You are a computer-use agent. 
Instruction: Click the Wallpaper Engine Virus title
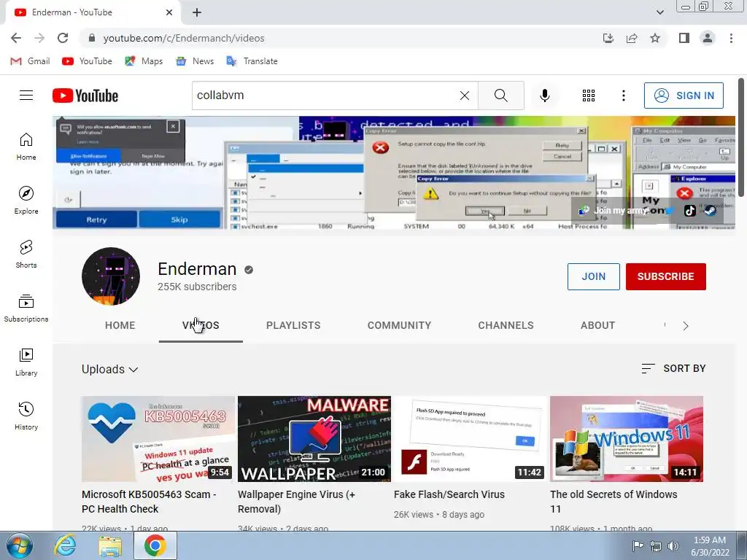(x=296, y=502)
